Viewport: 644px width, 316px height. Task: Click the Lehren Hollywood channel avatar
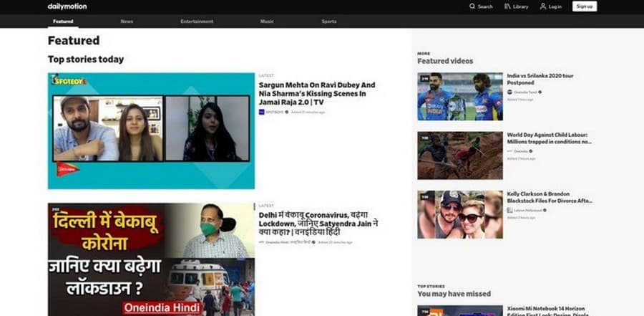click(x=509, y=210)
